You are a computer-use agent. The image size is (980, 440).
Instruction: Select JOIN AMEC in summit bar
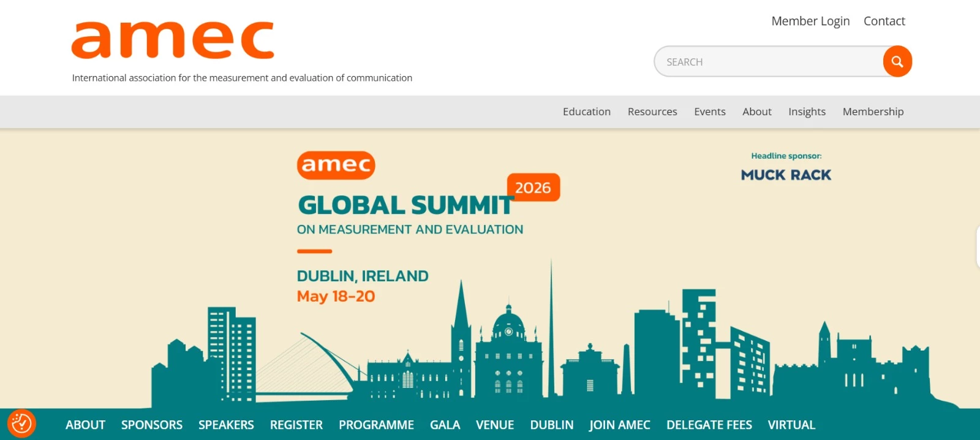[619, 425]
